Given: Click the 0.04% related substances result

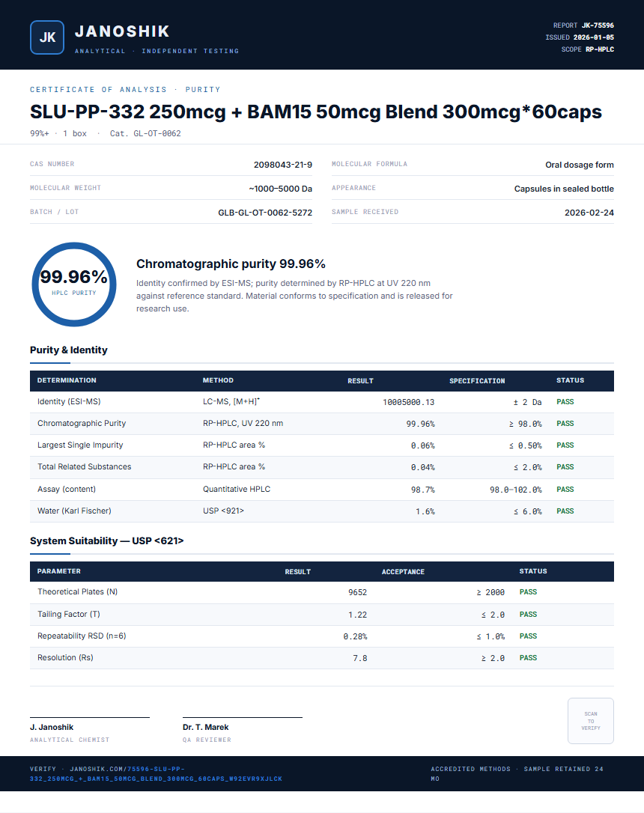Looking at the screenshot, I should [422, 468].
